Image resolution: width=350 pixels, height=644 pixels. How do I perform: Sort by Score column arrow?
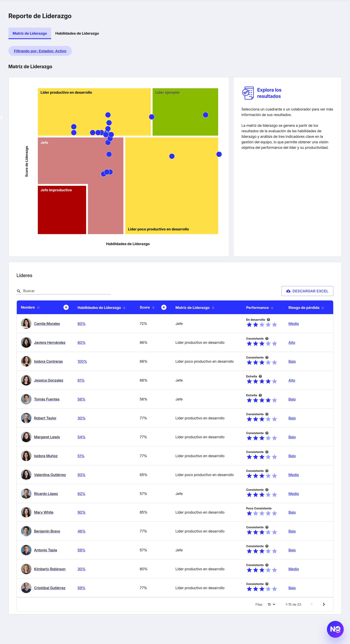point(153,307)
